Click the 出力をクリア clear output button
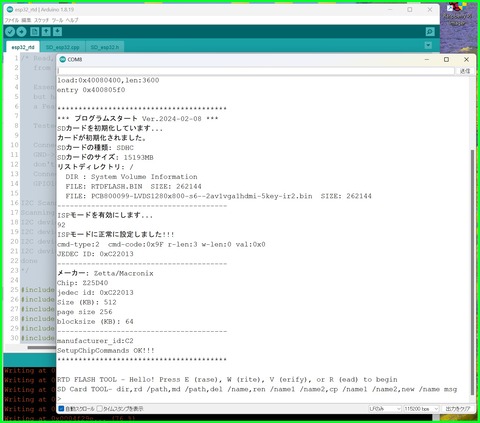 pyautogui.click(x=458, y=408)
